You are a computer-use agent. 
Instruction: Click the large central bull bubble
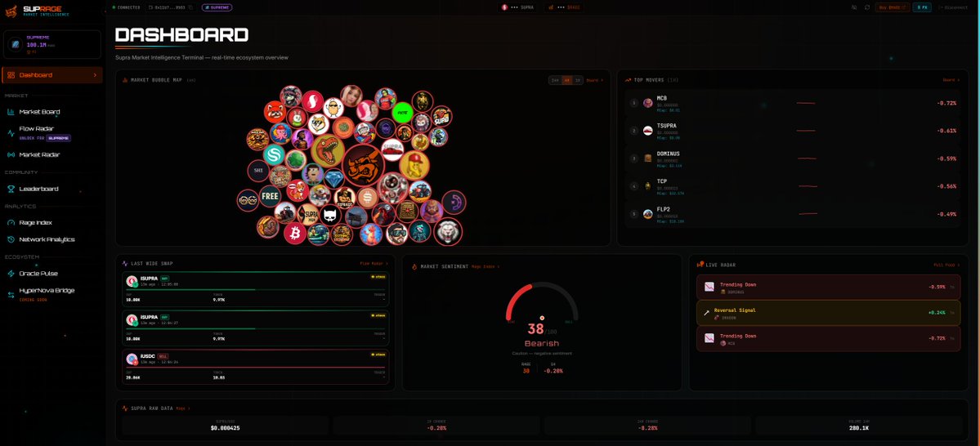pyautogui.click(x=363, y=164)
